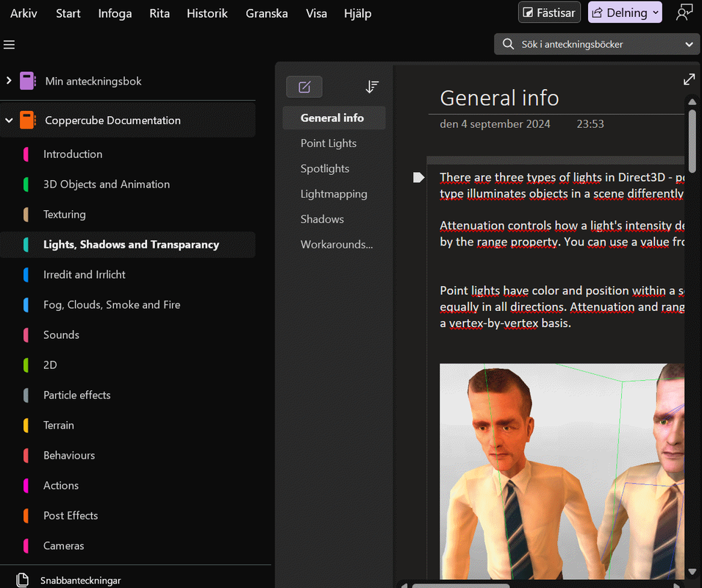The height and width of the screenshot is (588, 702).
Task: Click the add new page icon
Action: (x=304, y=87)
